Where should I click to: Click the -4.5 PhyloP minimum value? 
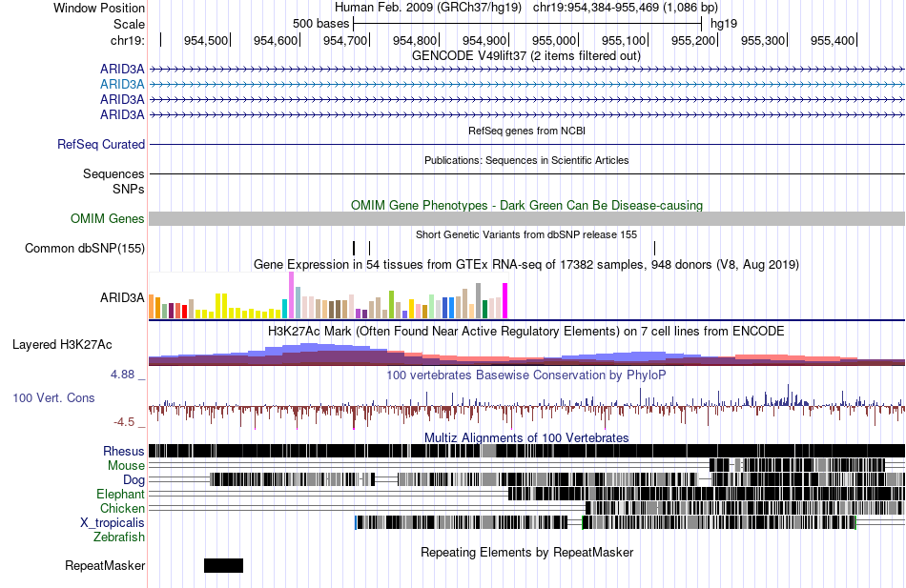pos(124,422)
